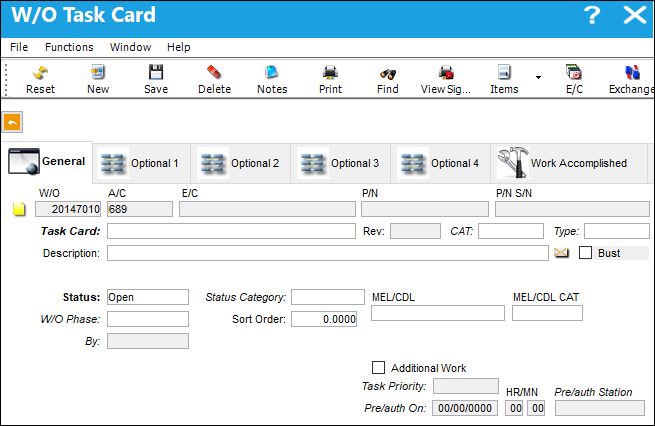Close the W/O Task Card window

(x=635, y=15)
